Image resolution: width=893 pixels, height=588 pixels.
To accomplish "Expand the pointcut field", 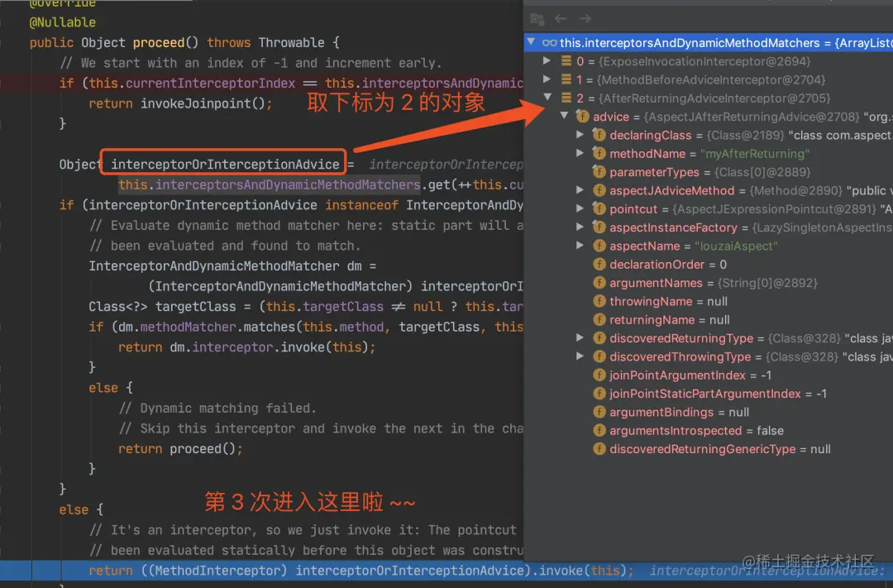I will [x=580, y=208].
